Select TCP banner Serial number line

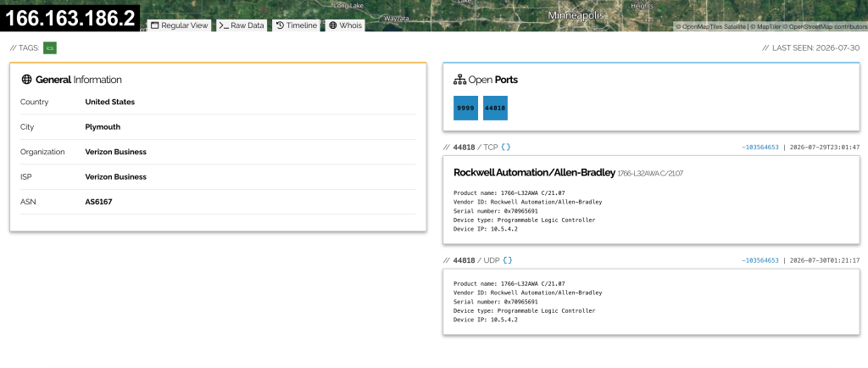(495, 211)
